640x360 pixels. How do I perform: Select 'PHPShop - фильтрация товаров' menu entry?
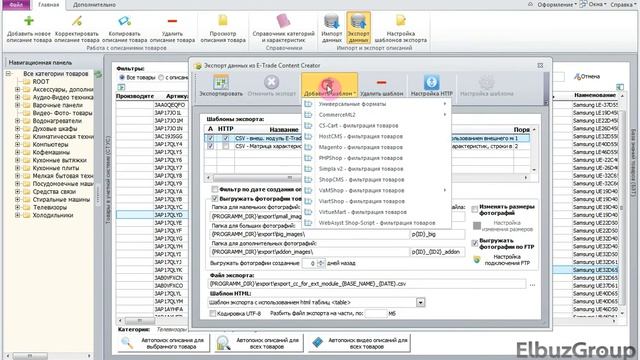coord(361,158)
